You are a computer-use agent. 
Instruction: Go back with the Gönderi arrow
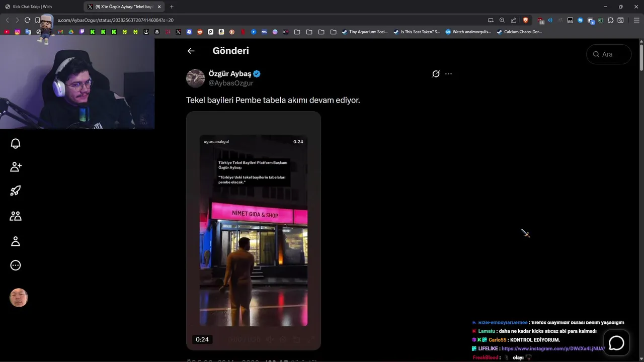[x=191, y=51]
